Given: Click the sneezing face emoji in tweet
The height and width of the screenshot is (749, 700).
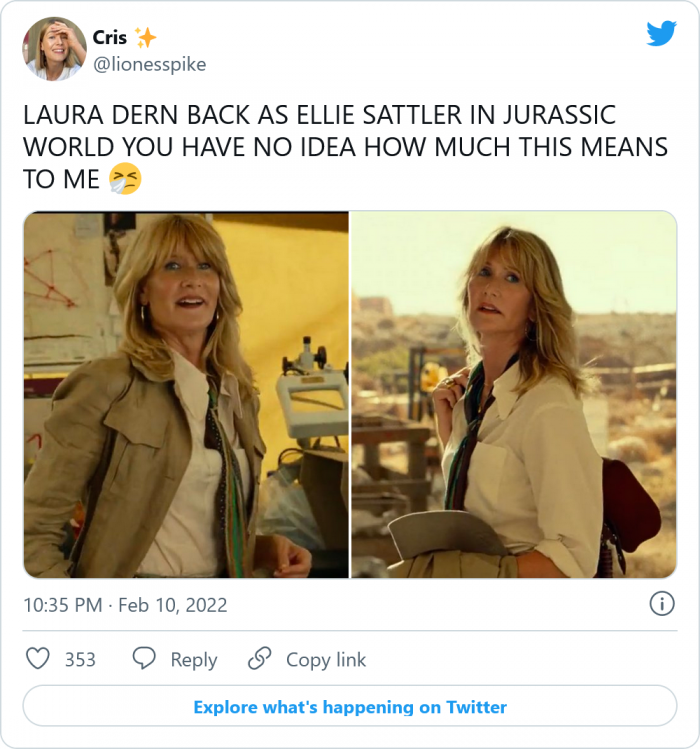Looking at the screenshot, I should point(126,179).
